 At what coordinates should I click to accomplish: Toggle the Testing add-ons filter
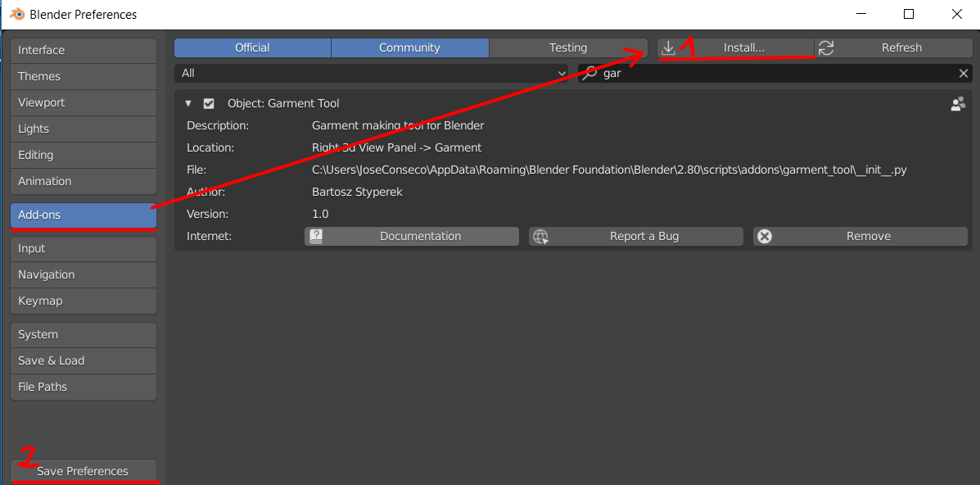coord(568,48)
